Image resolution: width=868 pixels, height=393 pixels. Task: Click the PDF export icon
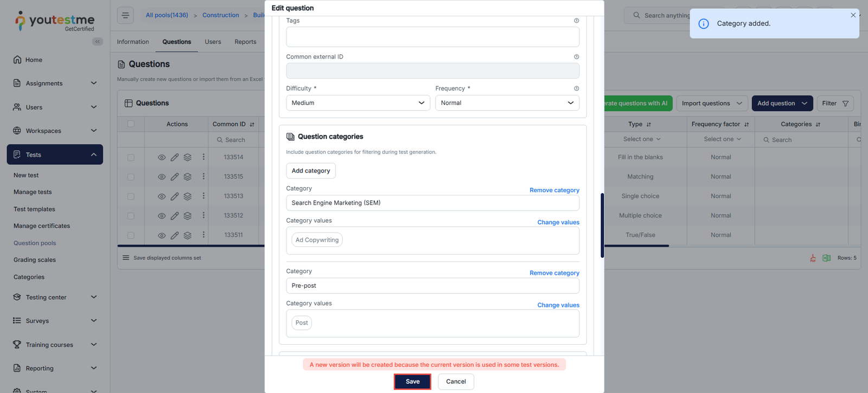tap(813, 258)
